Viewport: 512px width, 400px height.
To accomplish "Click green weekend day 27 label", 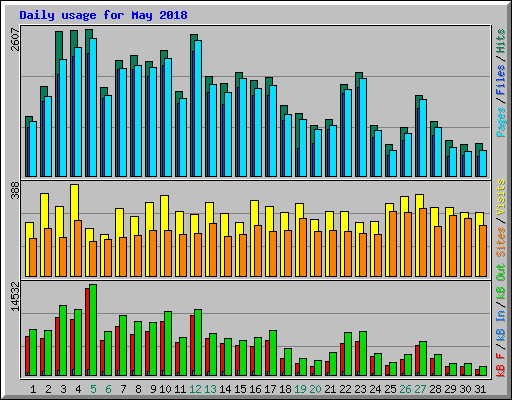I will (420, 389).
